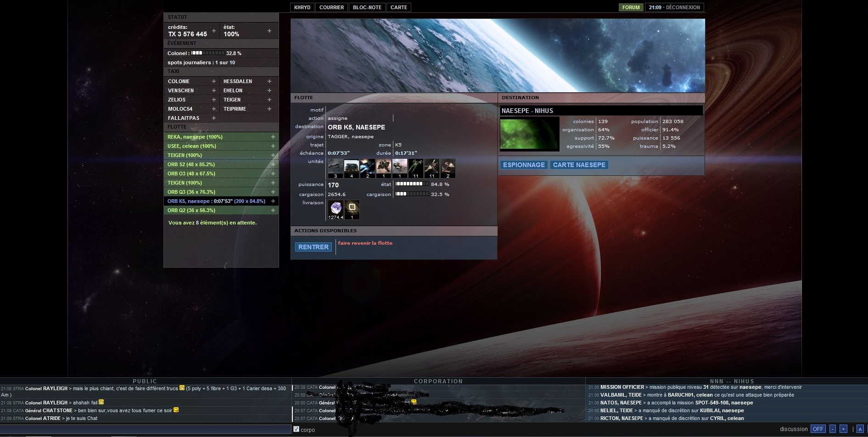The height and width of the screenshot is (437, 868).
Task: Expand the COLONIE taxi entry plus
Action: (x=214, y=81)
